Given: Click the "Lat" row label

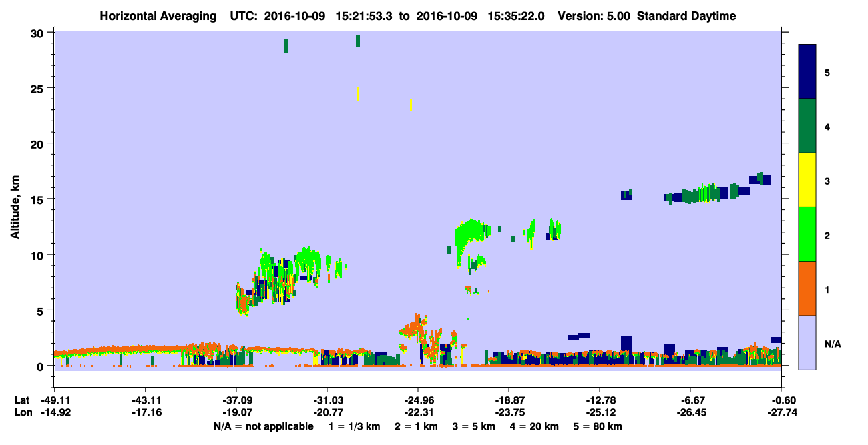Looking at the screenshot, I should click(x=22, y=400).
